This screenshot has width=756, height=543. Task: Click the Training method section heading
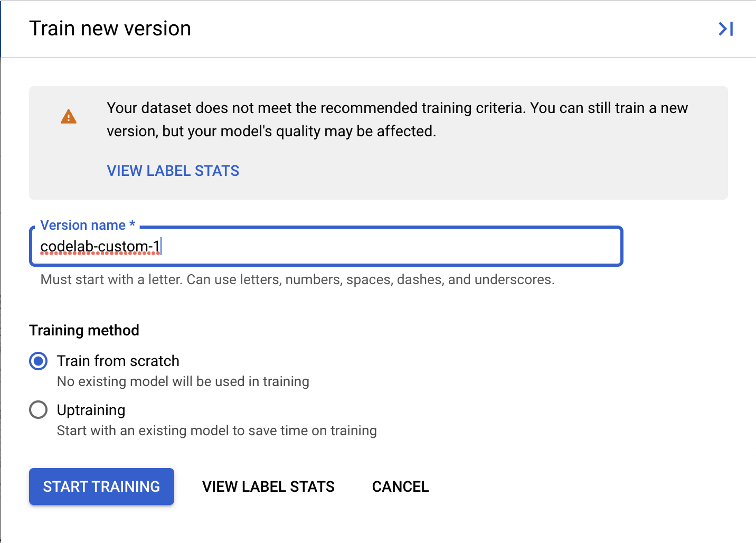84,331
